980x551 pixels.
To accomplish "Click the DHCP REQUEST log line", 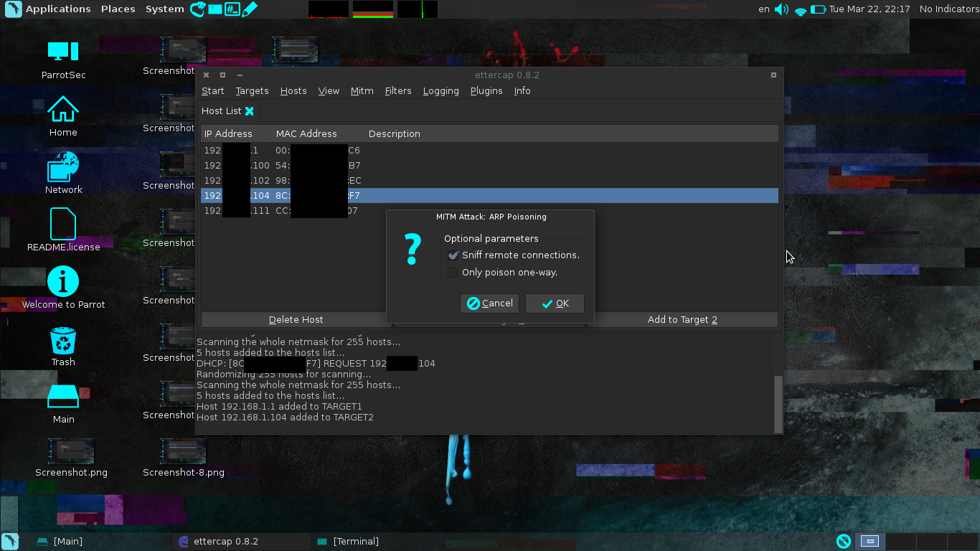I will (316, 364).
